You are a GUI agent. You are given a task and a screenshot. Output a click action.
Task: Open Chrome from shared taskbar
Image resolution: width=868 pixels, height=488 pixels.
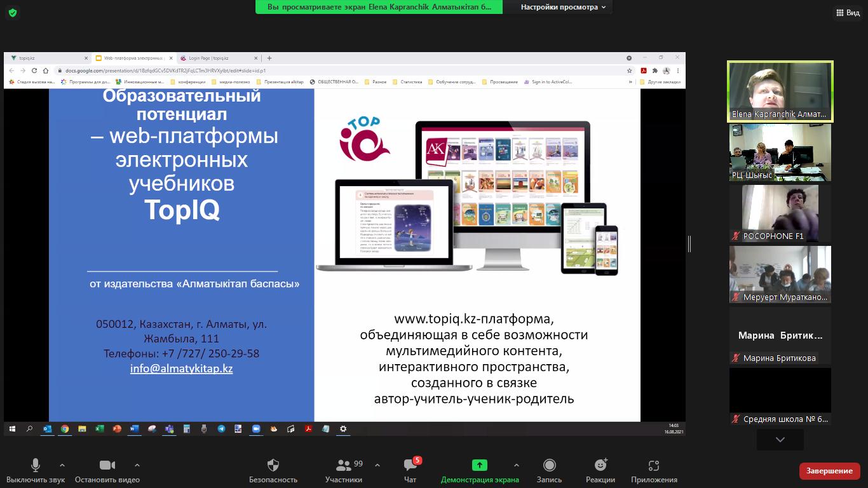click(x=65, y=429)
